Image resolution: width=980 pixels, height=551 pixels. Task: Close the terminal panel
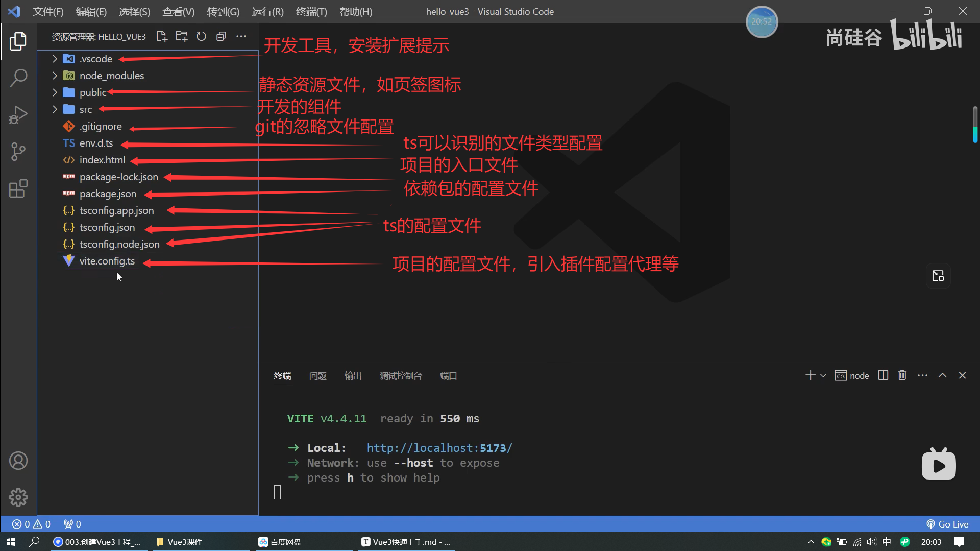click(x=962, y=375)
